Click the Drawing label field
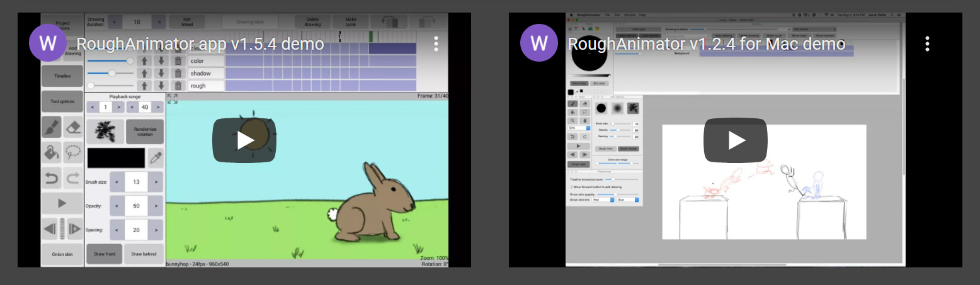 249,22
